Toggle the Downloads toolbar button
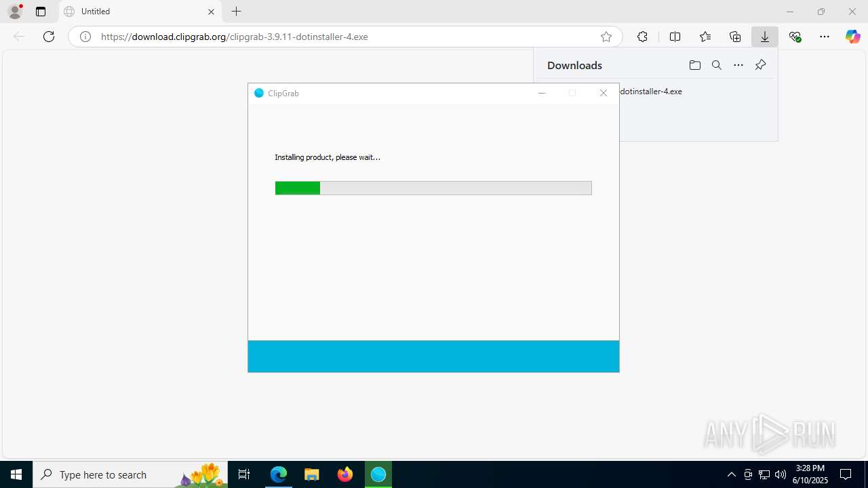 [x=765, y=37]
